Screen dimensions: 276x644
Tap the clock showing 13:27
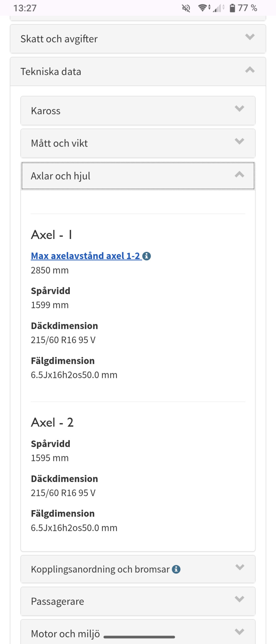[x=25, y=8]
